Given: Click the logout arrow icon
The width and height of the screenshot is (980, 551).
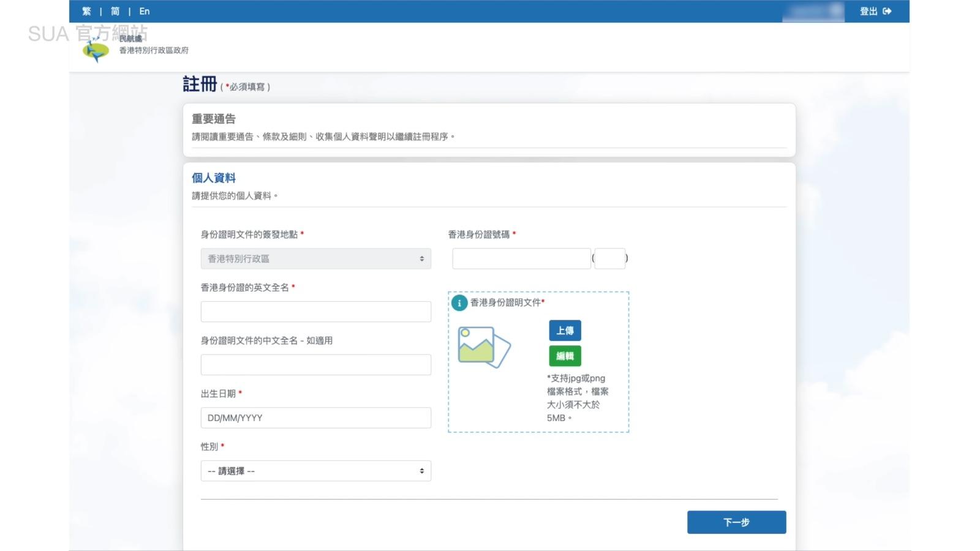Looking at the screenshot, I should point(887,12).
